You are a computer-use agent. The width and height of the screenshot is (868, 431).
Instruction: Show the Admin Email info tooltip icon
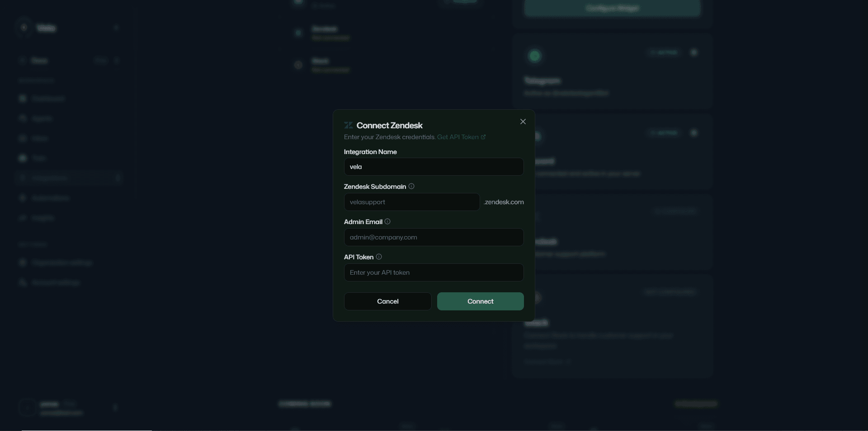tap(387, 221)
